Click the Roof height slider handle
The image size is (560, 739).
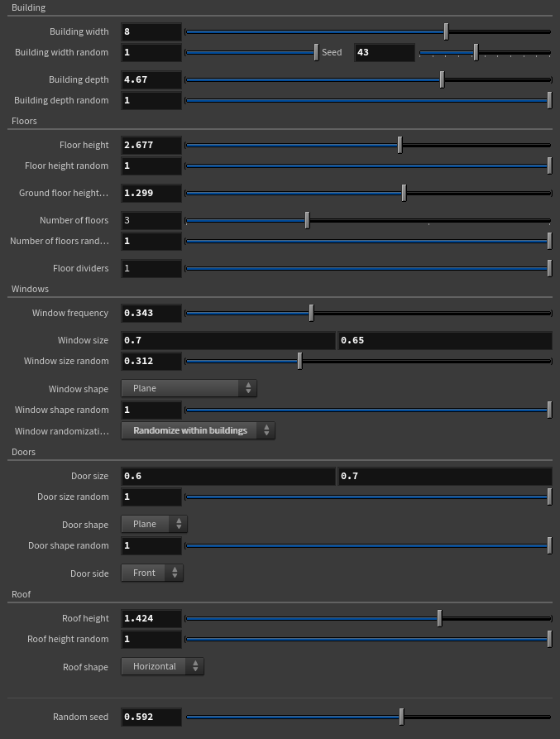439,618
